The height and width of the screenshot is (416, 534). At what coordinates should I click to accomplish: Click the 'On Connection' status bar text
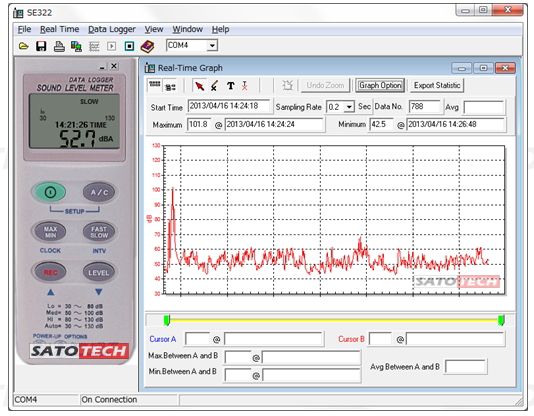point(109,400)
